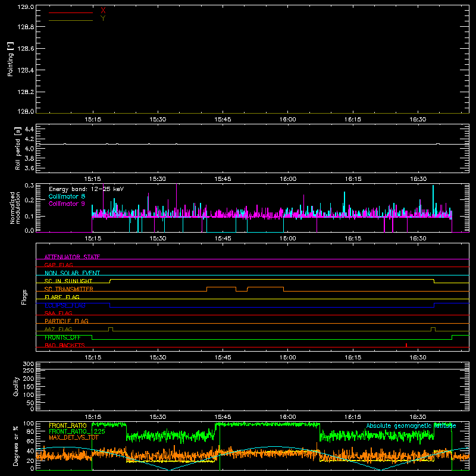Viewport: 476px width, 476px height.
Task: Click 15:15 time label under Pointing plot
Action: (x=93, y=120)
